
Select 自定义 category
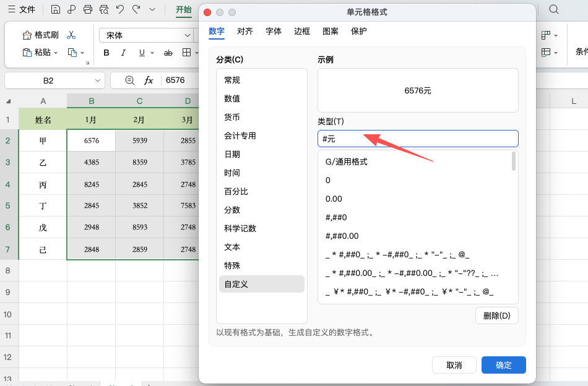click(261, 284)
